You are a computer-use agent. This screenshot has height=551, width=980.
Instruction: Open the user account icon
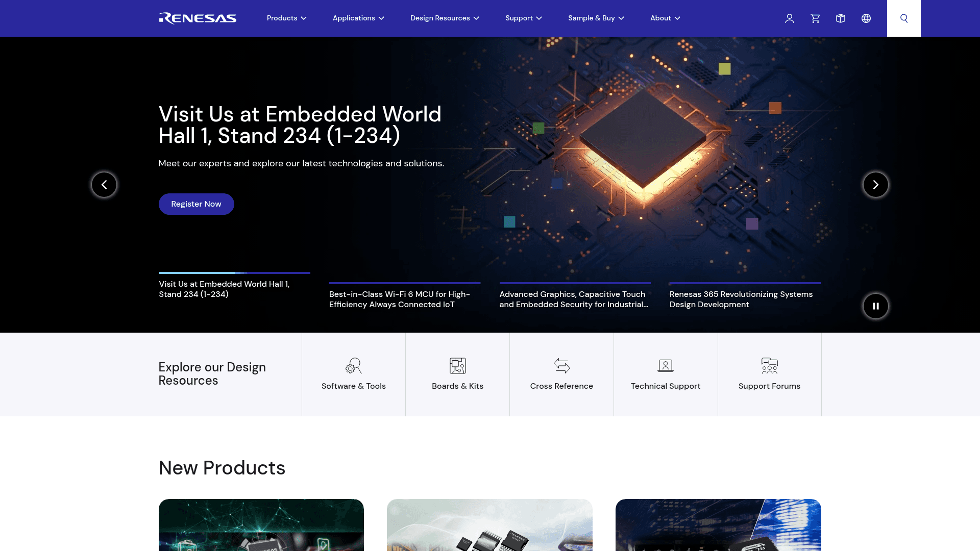[789, 18]
